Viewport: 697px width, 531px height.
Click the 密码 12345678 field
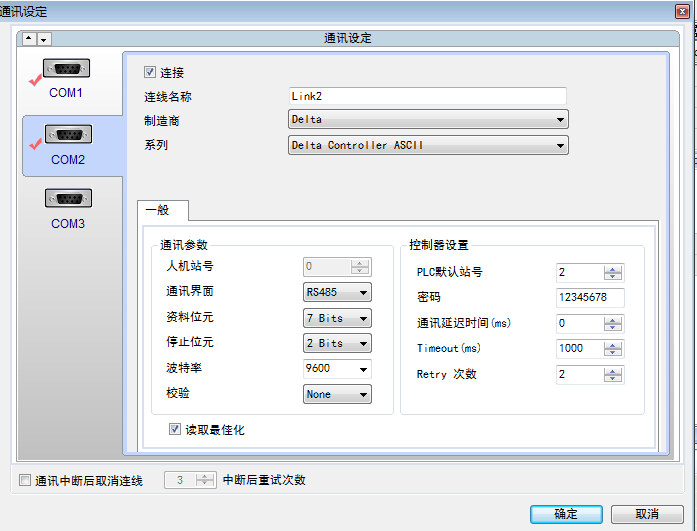pyautogui.click(x=590, y=297)
